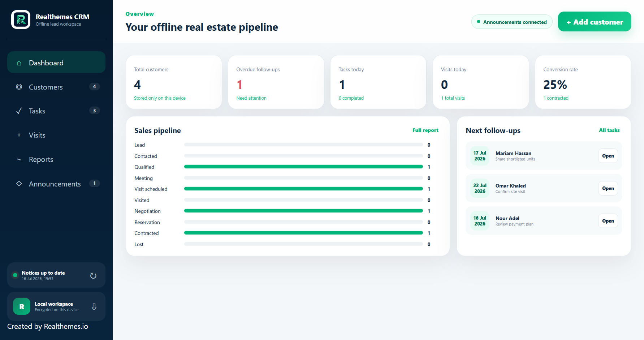644x340 pixels.
Task: Click the Created by Realthemes.io text
Action: tap(48, 326)
